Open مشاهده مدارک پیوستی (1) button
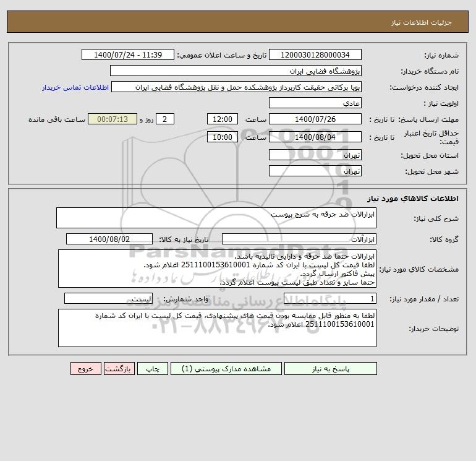Viewport: 476px width, 461px height. click(x=226, y=368)
